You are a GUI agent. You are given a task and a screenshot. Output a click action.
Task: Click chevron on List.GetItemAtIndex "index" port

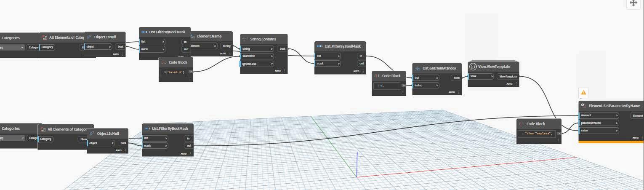pos(437,85)
